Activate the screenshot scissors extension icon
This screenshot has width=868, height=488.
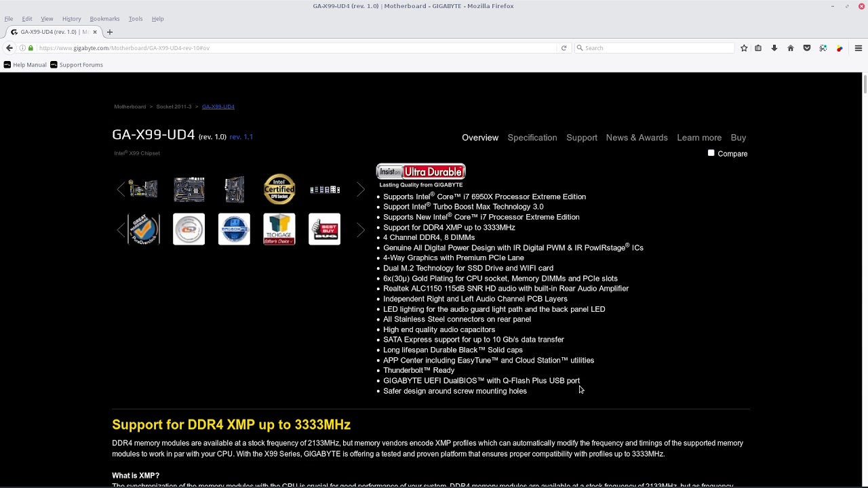(823, 48)
